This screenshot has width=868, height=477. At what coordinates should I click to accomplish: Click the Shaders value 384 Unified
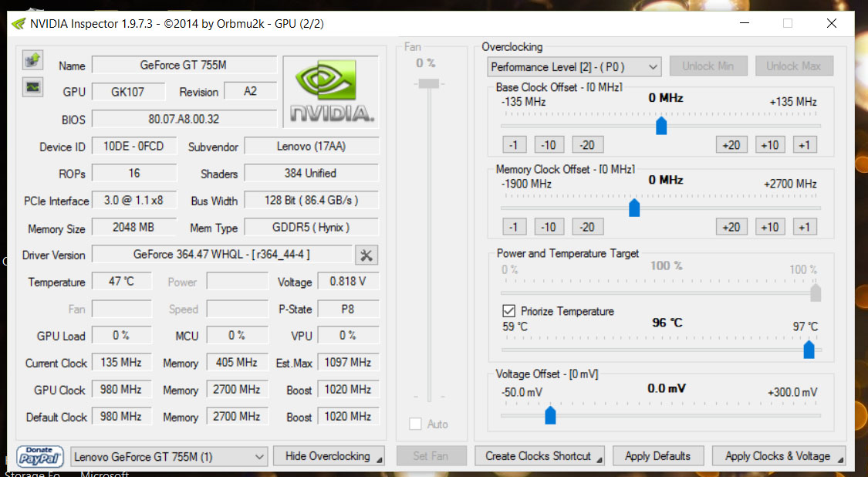pyautogui.click(x=311, y=173)
